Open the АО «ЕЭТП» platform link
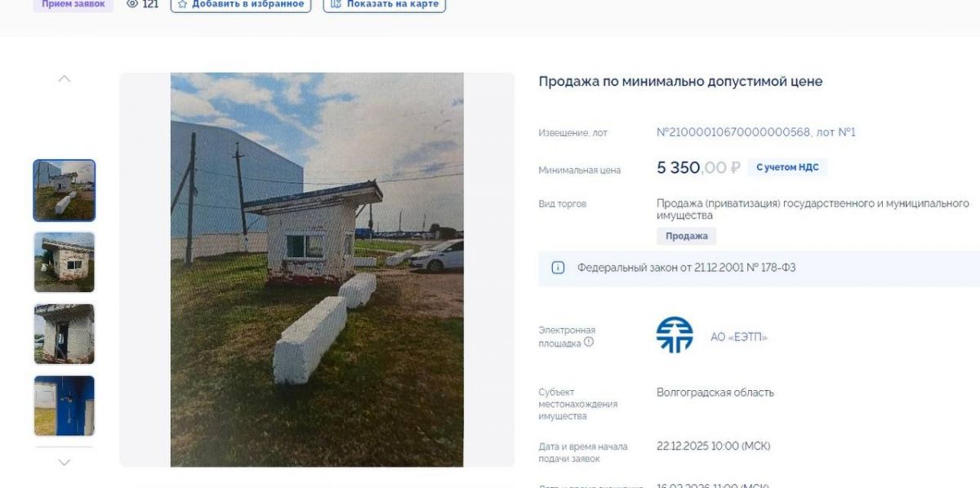 point(739,337)
